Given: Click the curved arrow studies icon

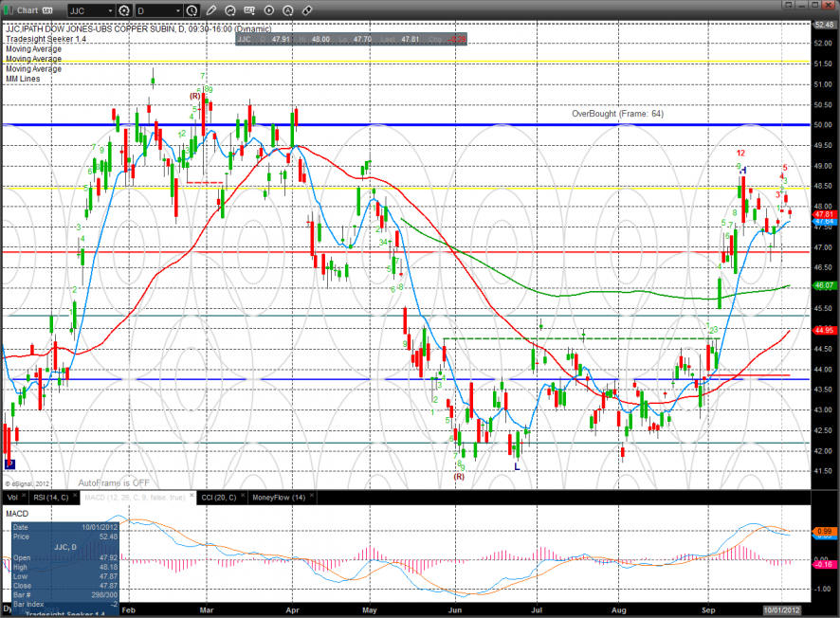Looking at the screenshot, I should [x=231, y=10].
